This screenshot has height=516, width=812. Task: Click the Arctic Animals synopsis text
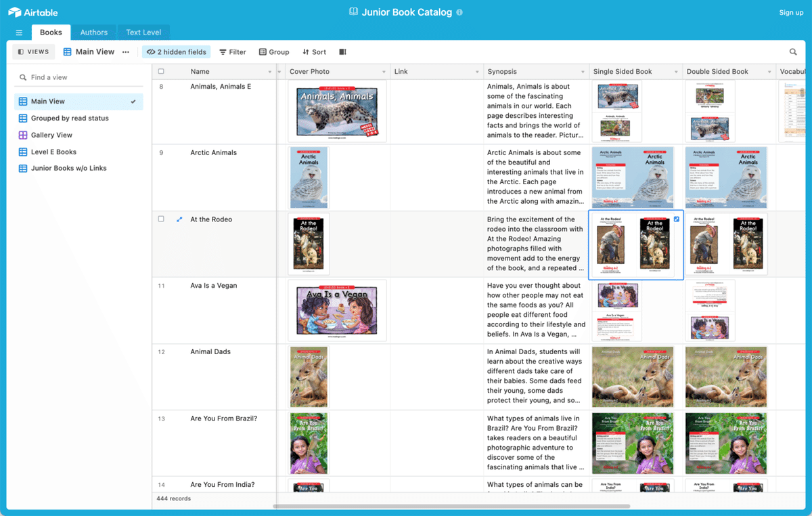pos(535,177)
